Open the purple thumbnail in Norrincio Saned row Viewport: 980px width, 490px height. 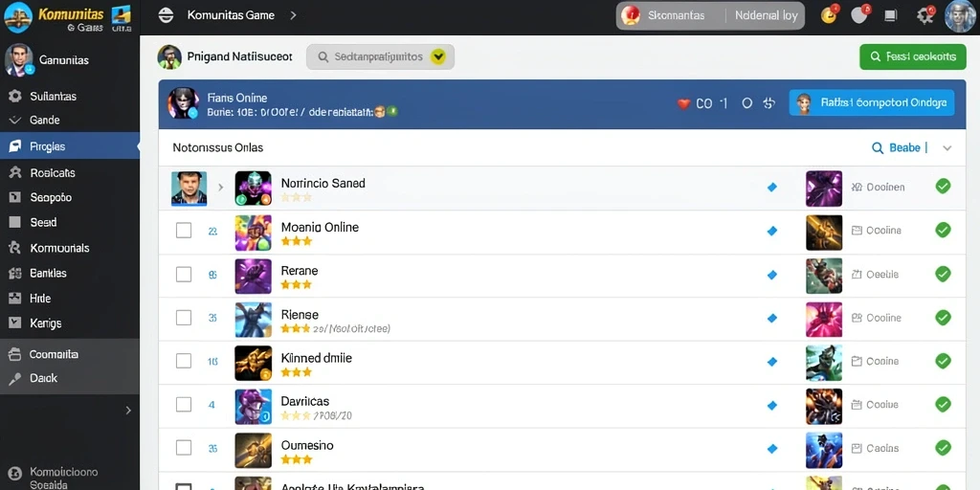[824, 189]
